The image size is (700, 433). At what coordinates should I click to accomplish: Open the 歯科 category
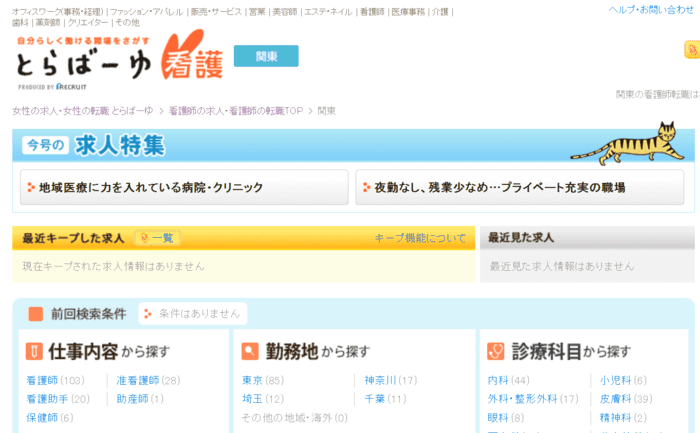tap(20, 22)
